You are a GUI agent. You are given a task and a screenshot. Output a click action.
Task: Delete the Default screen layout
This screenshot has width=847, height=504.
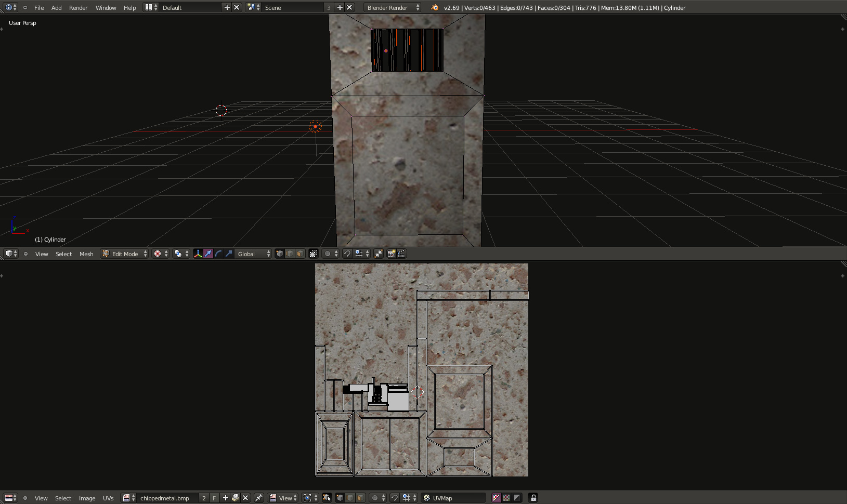point(237,7)
